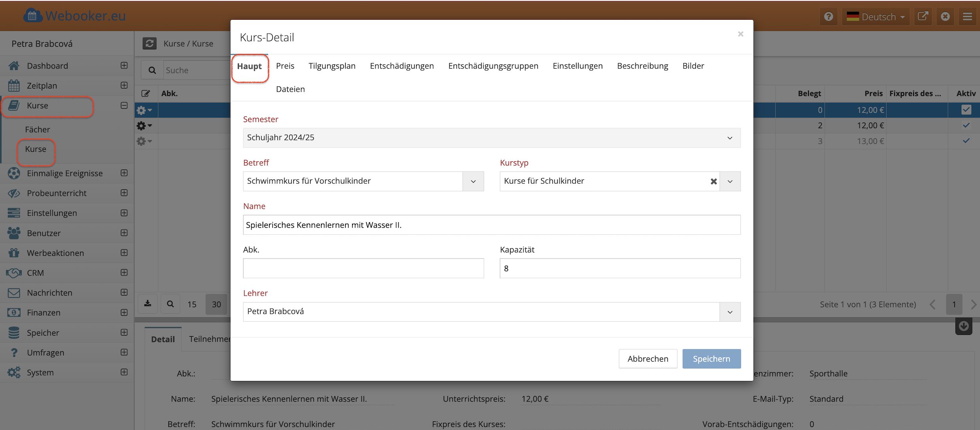Collapse the Kurse sidebar section
Screen dimensions: 980x430
click(124, 106)
